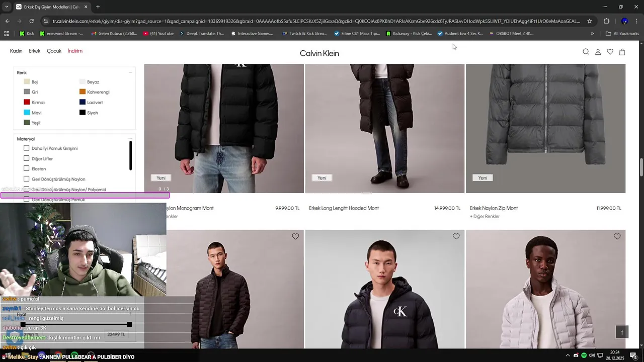Click price 9.999,00 TL
Viewport: 644px width, 362px height.
click(287, 208)
